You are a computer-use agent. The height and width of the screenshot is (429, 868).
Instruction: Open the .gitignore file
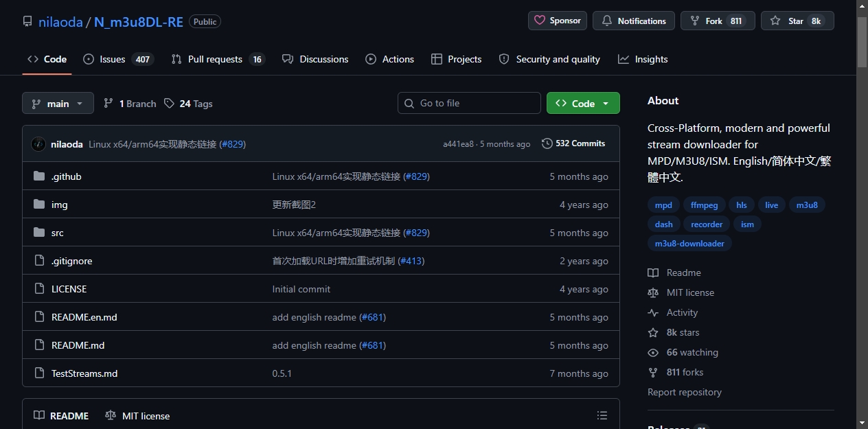pos(72,261)
